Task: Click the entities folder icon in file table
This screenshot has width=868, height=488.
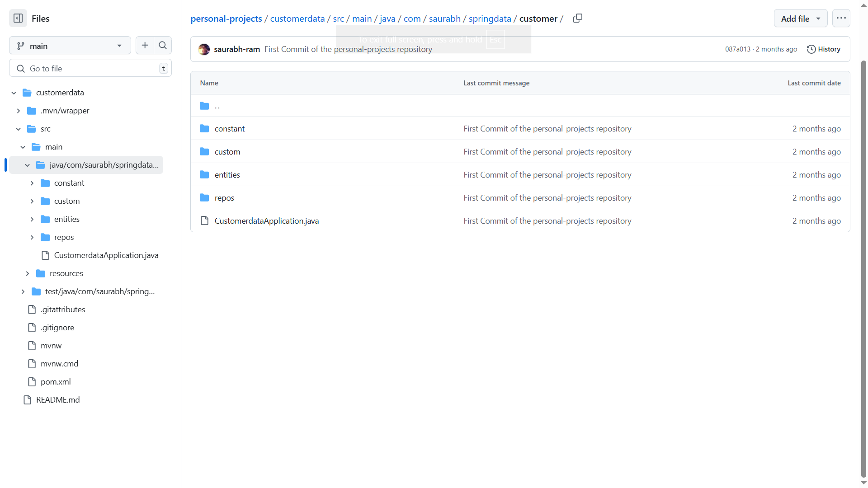Action: coord(204,175)
